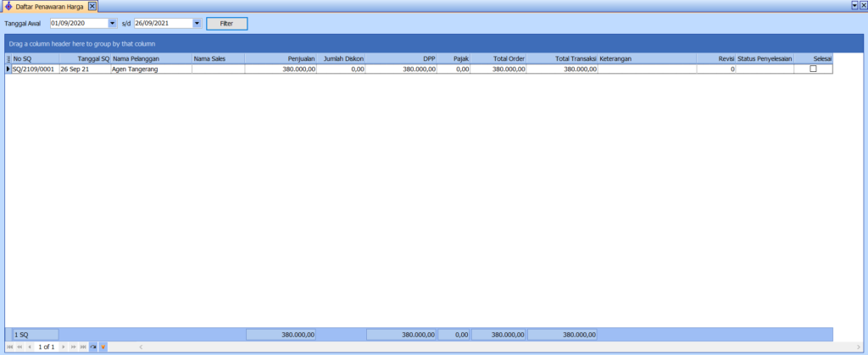Open the tab list dropdown arrow
This screenshot has width=868, height=355.
[854, 5]
